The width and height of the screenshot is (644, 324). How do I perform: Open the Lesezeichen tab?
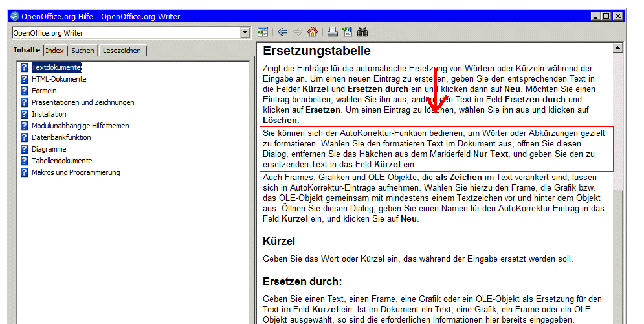click(122, 51)
